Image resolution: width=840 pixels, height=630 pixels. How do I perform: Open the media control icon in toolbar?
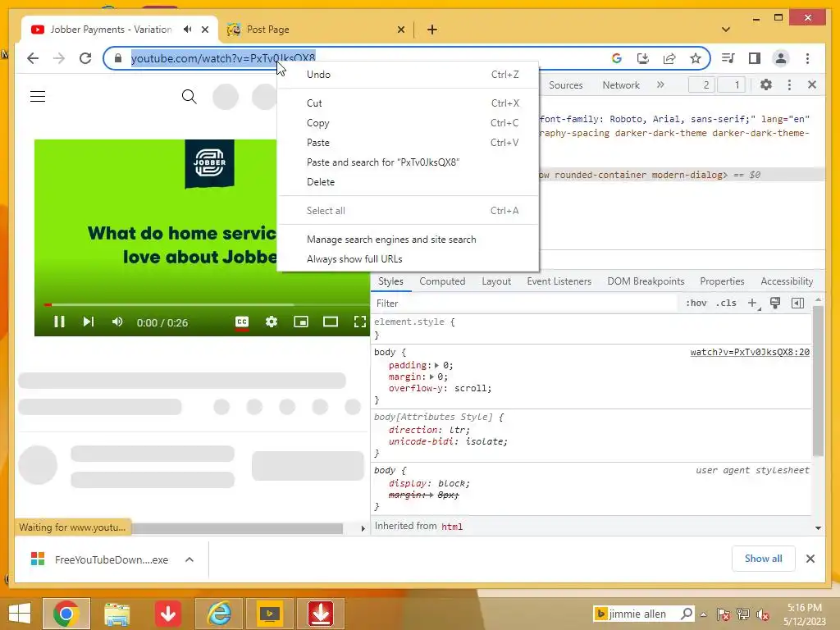click(728, 58)
